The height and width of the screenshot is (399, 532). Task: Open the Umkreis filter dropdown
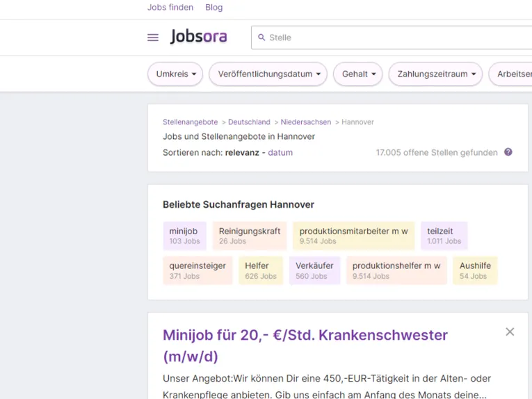point(175,74)
